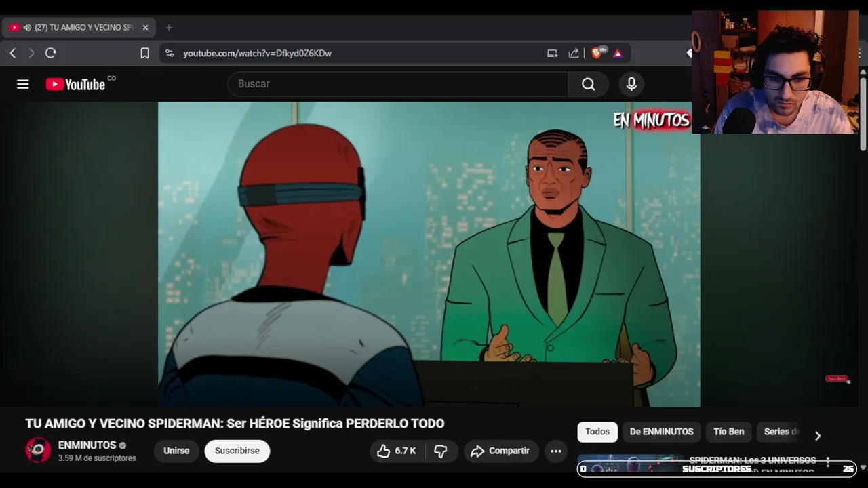Open the ENMINUTOS channel name link

pos(87,445)
